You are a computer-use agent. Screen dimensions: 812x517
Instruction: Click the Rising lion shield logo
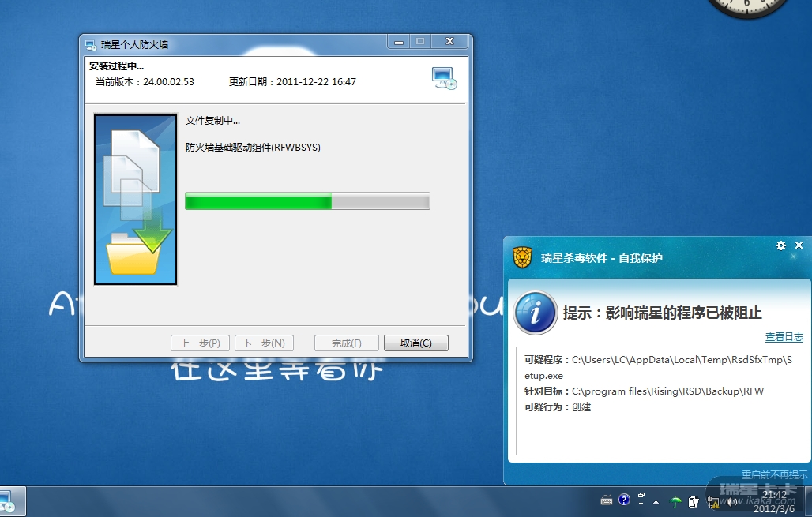click(523, 257)
